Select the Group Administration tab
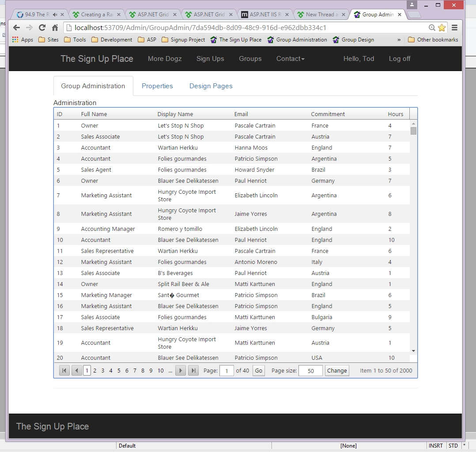This screenshot has width=476, height=452. [93, 86]
